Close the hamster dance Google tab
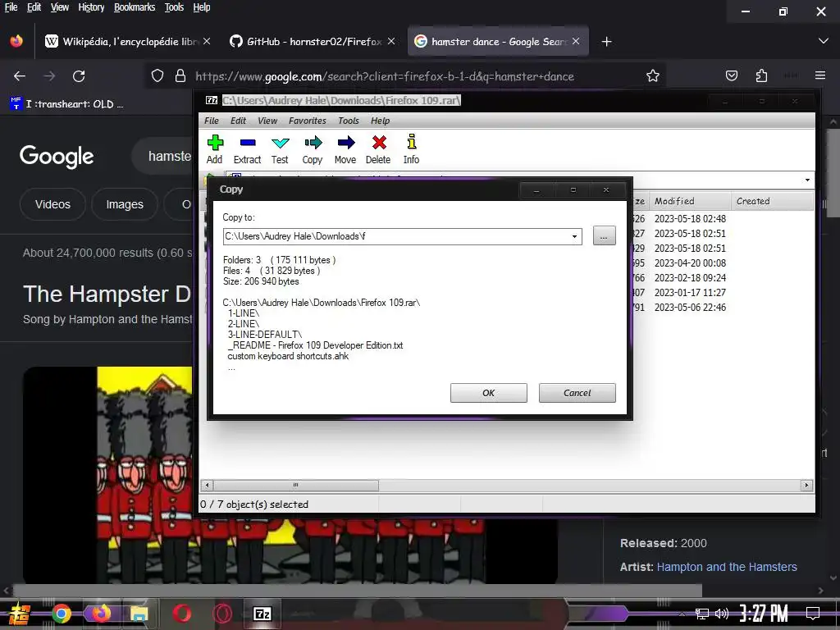840x630 pixels. tap(576, 41)
